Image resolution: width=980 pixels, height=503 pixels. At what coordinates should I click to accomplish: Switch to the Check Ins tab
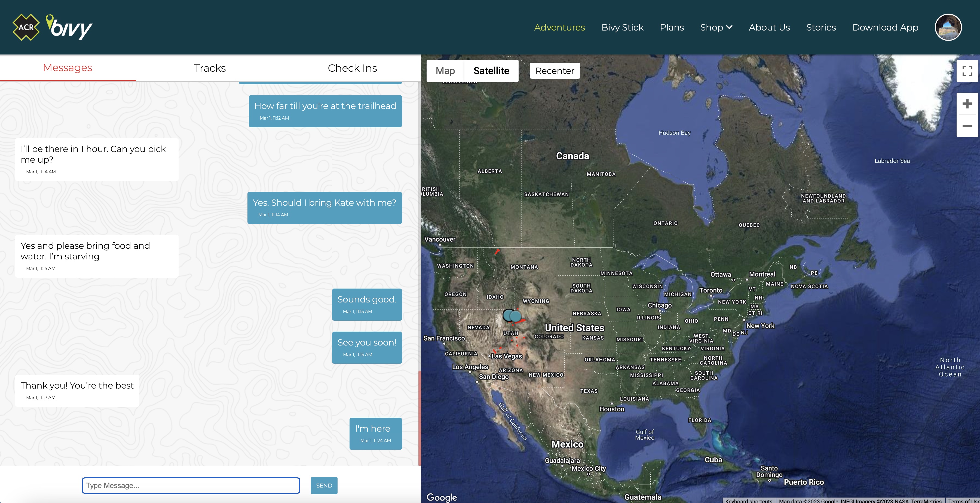pyautogui.click(x=352, y=68)
